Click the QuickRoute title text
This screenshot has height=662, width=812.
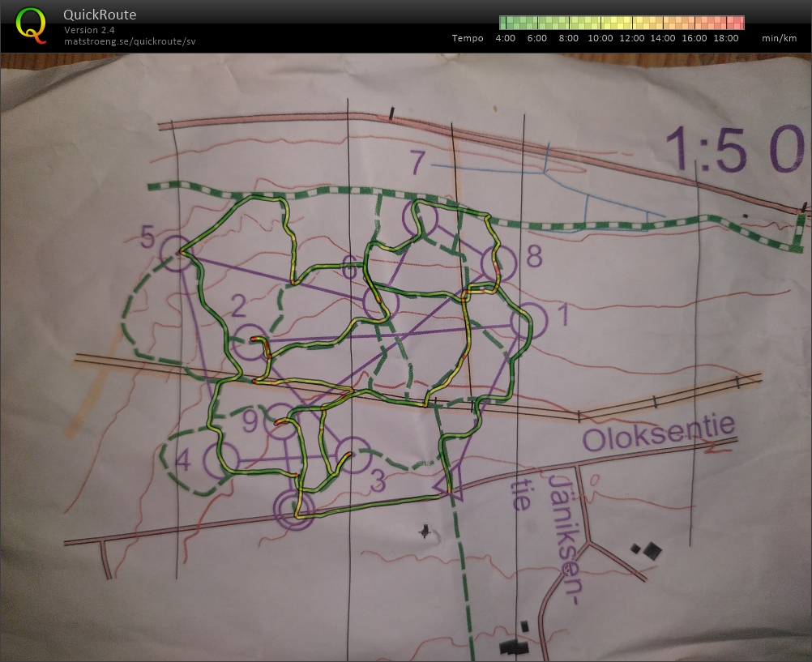[x=100, y=15]
